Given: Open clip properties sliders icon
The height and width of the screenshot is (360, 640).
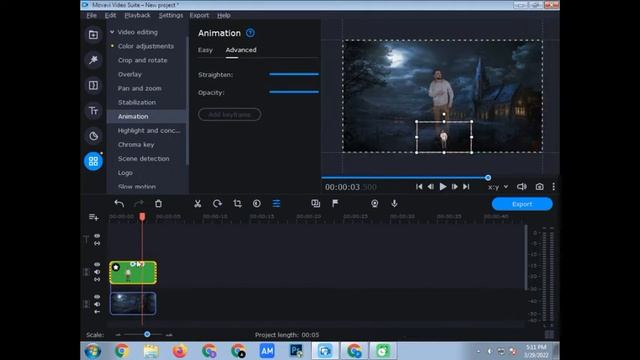Looking at the screenshot, I should pyautogui.click(x=276, y=203).
